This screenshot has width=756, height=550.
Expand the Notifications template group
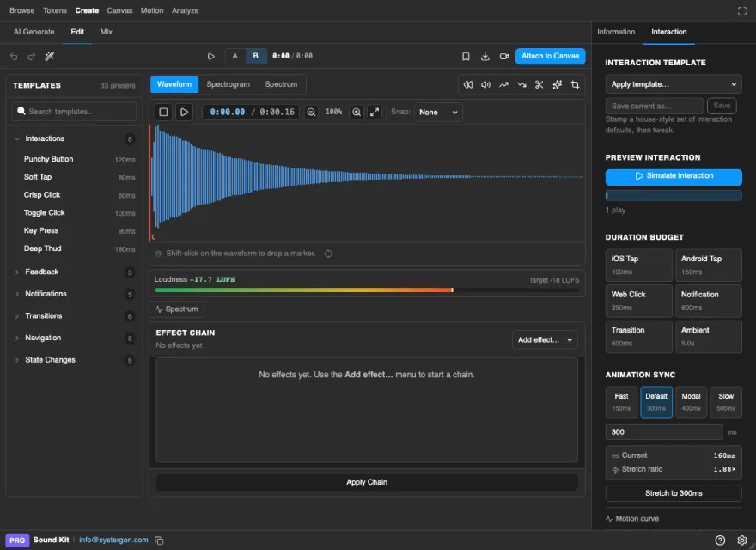pos(74,294)
